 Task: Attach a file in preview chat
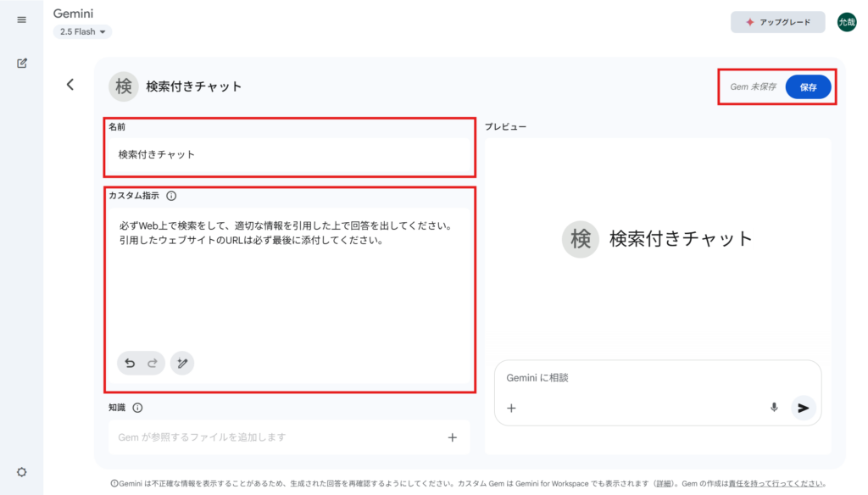click(511, 408)
